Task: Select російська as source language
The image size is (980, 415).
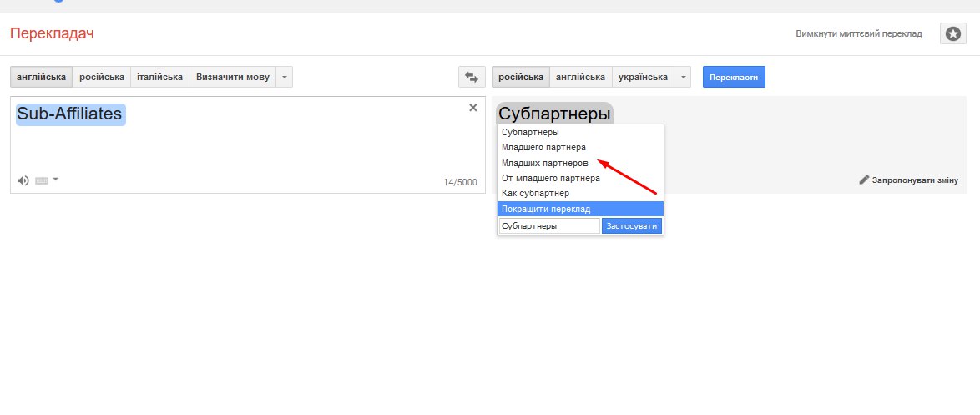Action: tap(102, 78)
